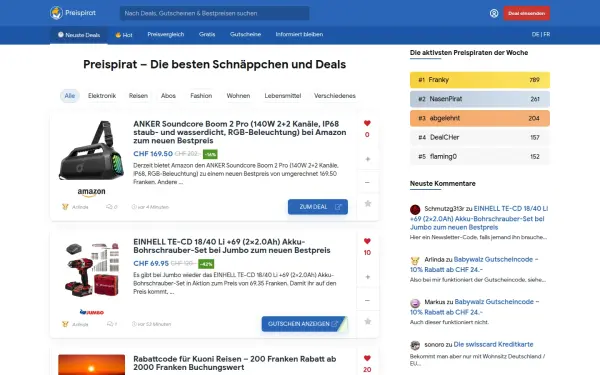Open comments icon on EINHELL deal
Viewport: 600px width, 375px height.
(x=110, y=324)
